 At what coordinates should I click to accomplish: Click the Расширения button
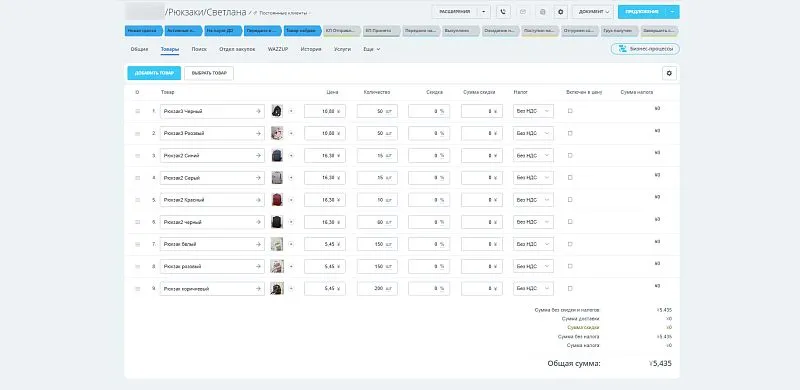(455, 12)
